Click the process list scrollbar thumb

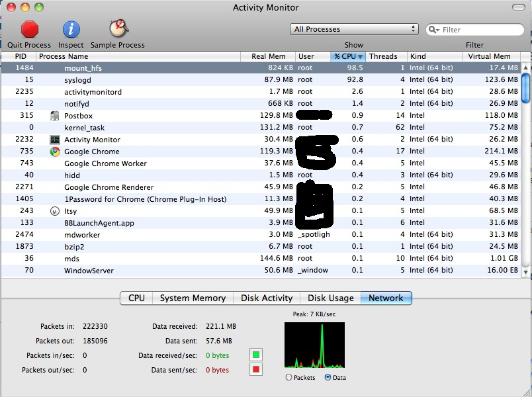[525, 88]
